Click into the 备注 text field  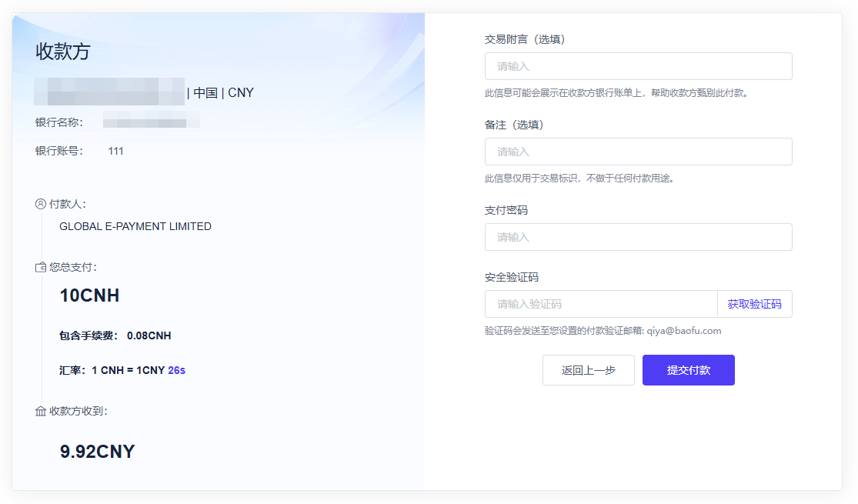(x=638, y=152)
